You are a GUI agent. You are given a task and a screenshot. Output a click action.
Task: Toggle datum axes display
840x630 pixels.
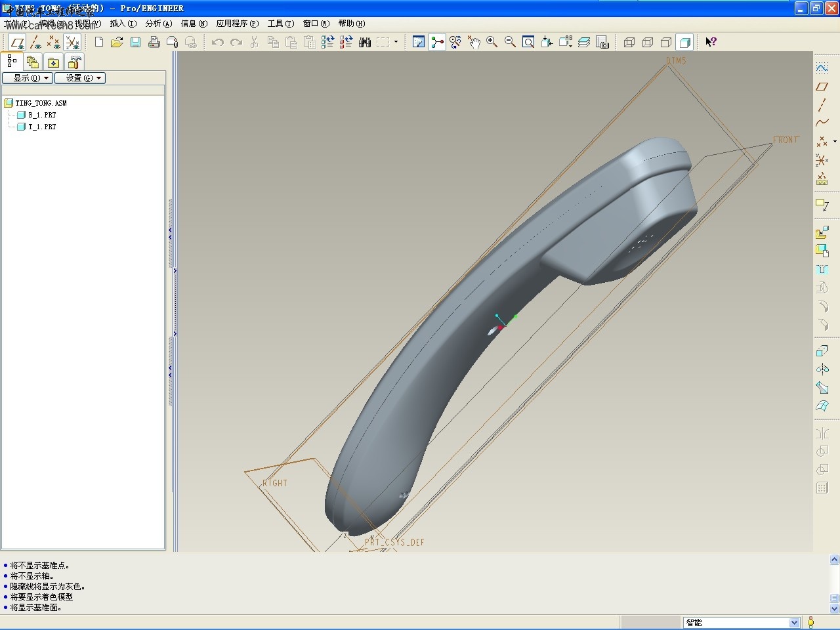pyautogui.click(x=35, y=43)
